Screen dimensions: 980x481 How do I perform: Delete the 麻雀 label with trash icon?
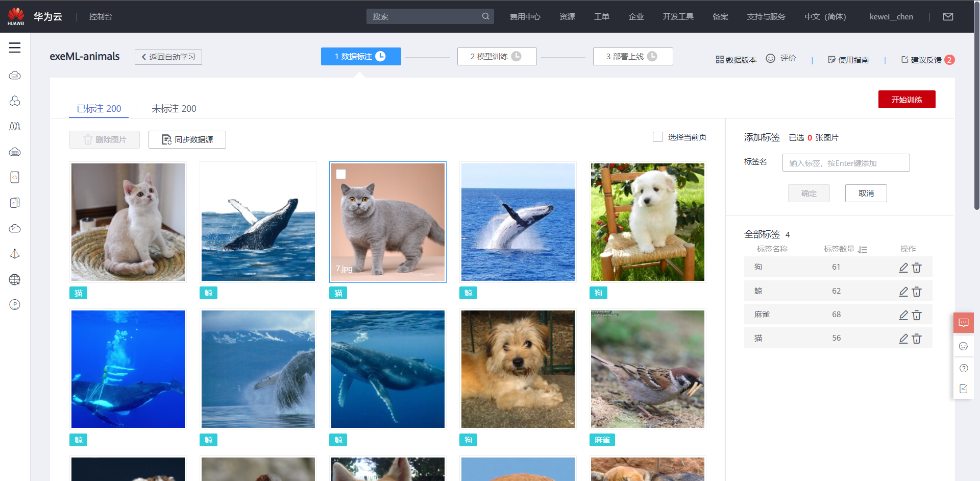[x=917, y=315]
